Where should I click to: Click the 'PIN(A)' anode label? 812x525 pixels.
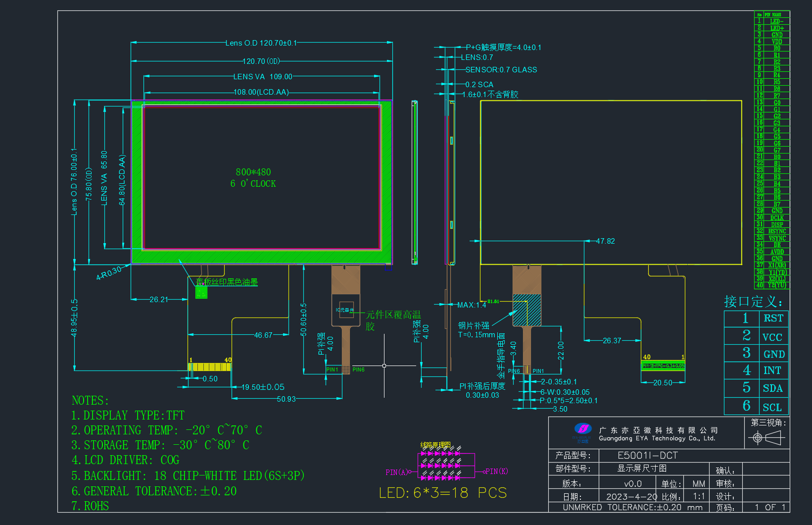coord(398,472)
